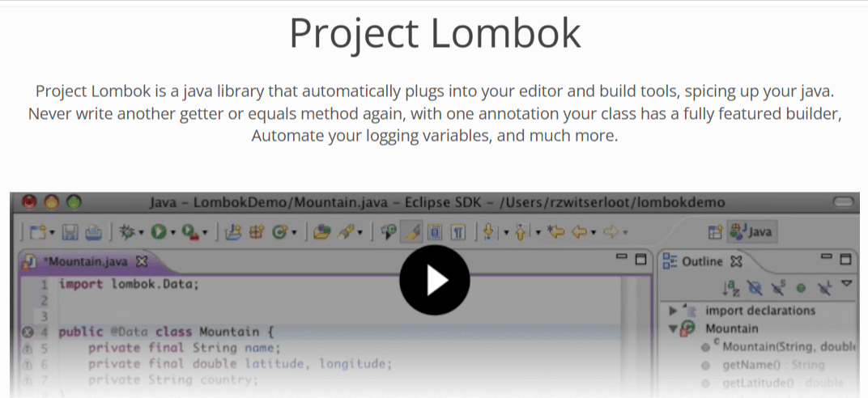Toggle Hide Local Types in Outline
The width and height of the screenshot is (868, 398).
824,287
